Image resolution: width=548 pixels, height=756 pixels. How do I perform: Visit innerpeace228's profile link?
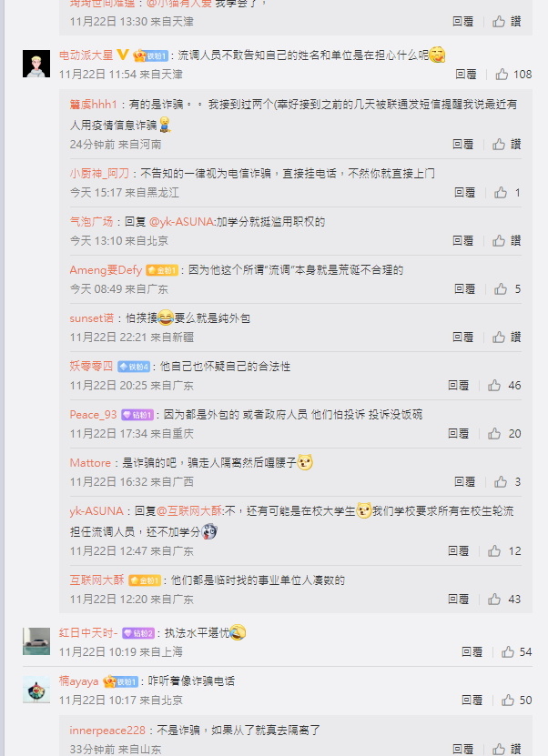(107, 731)
